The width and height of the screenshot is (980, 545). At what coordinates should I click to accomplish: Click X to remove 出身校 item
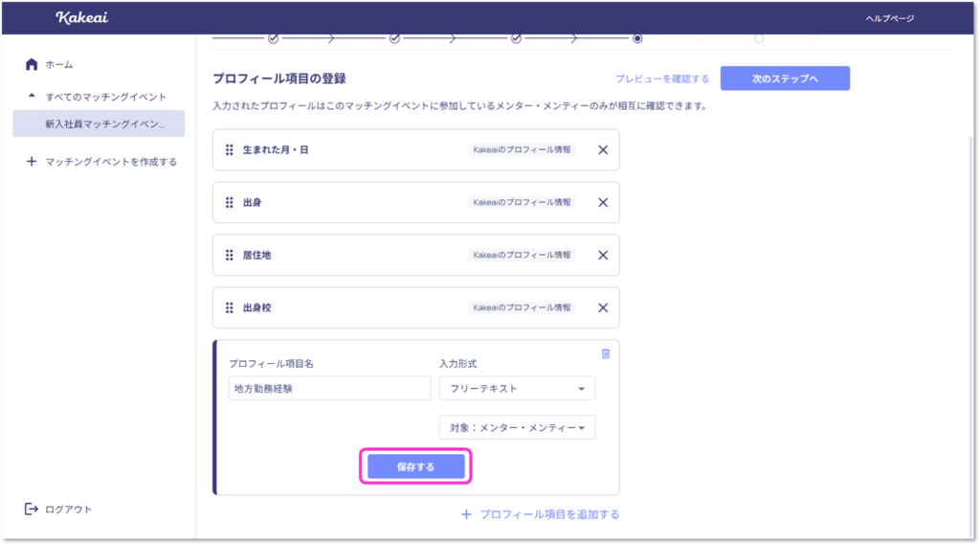coord(603,308)
